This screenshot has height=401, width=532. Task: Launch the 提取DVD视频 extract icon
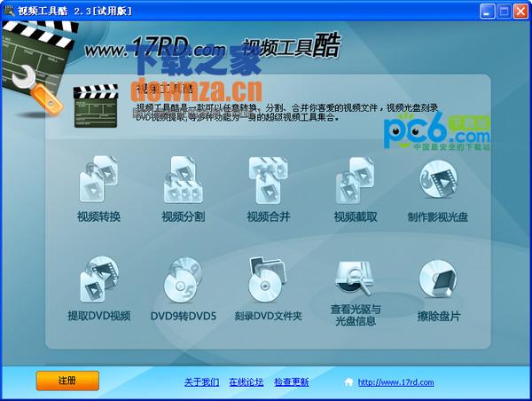(x=98, y=279)
